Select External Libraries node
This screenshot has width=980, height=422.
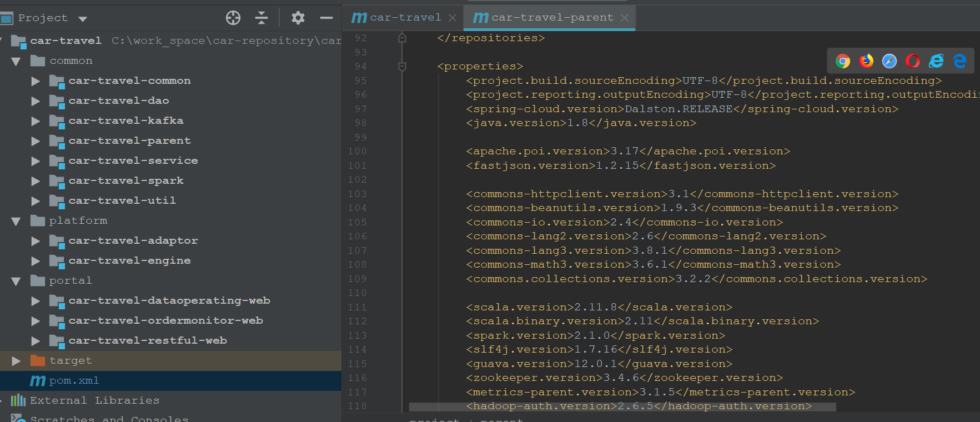coord(94,400)
